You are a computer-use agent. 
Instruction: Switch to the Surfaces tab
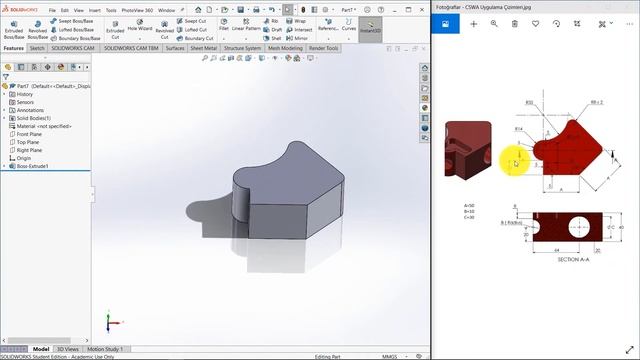pyautogui.click(x=175, y=48)
